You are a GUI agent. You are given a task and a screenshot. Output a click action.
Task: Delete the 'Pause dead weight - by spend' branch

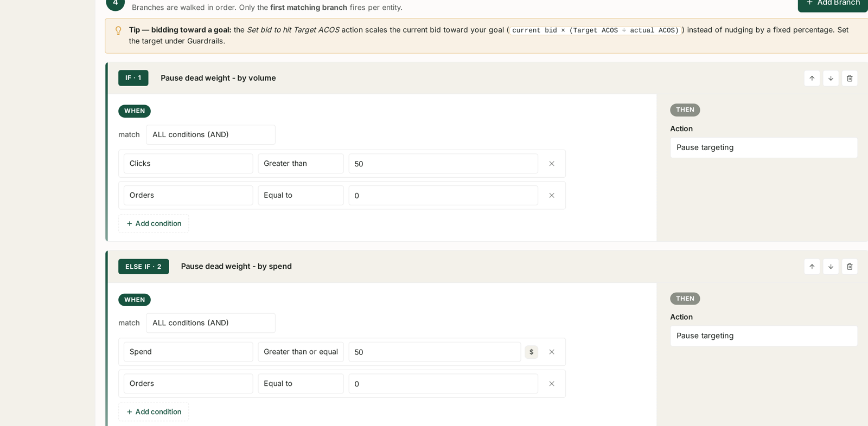pos(850,267)
